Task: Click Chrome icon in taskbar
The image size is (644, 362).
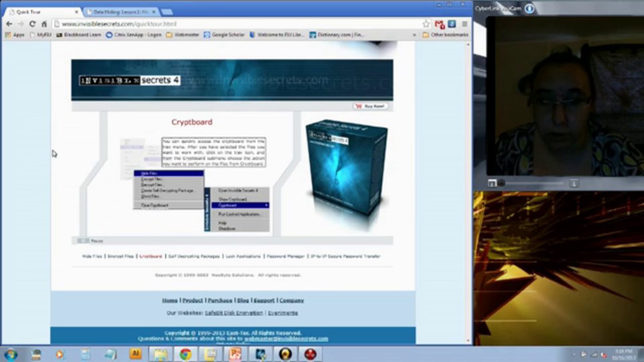Action: pyautogui.click(x=185, y=354)
